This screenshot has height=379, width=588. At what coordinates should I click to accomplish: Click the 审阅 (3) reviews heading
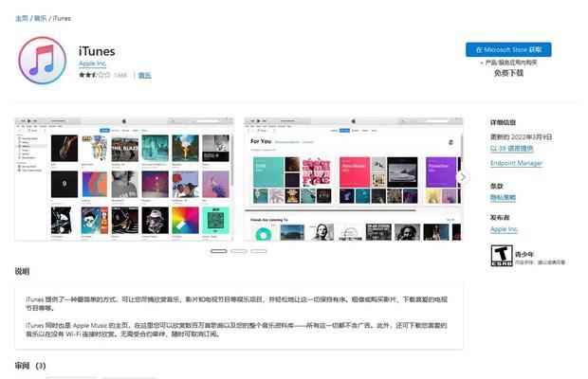click(x=30, y=366)
